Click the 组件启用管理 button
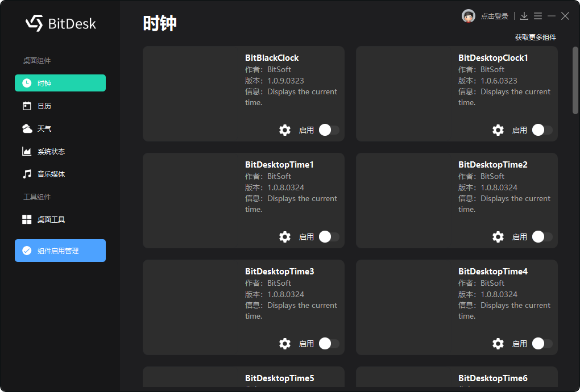 tap(60, 251)
